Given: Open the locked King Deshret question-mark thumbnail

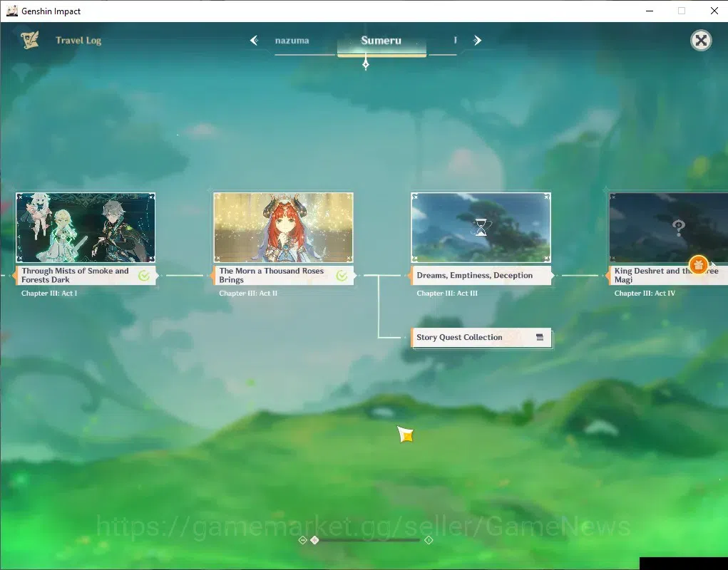Looking at the screenshot, I should coord(669,228).
